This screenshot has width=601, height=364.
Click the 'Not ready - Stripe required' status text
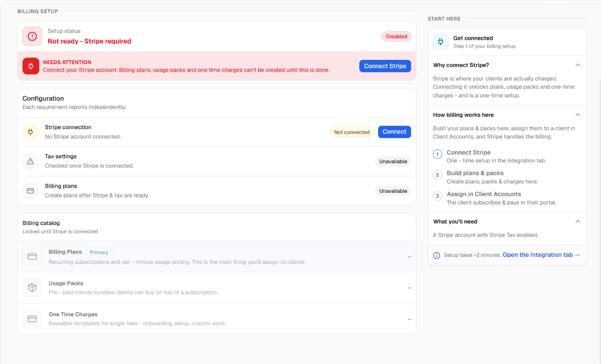click(89, 41)
